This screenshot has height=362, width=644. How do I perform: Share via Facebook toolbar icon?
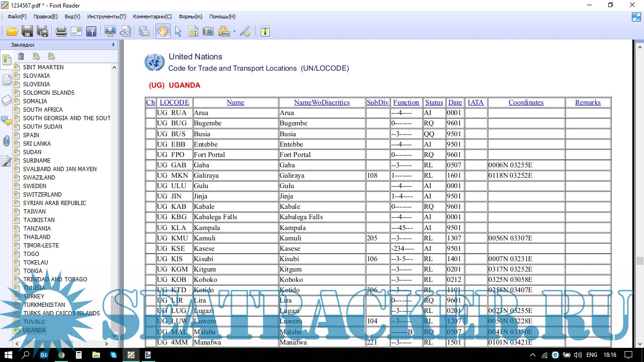click(91, 32)
